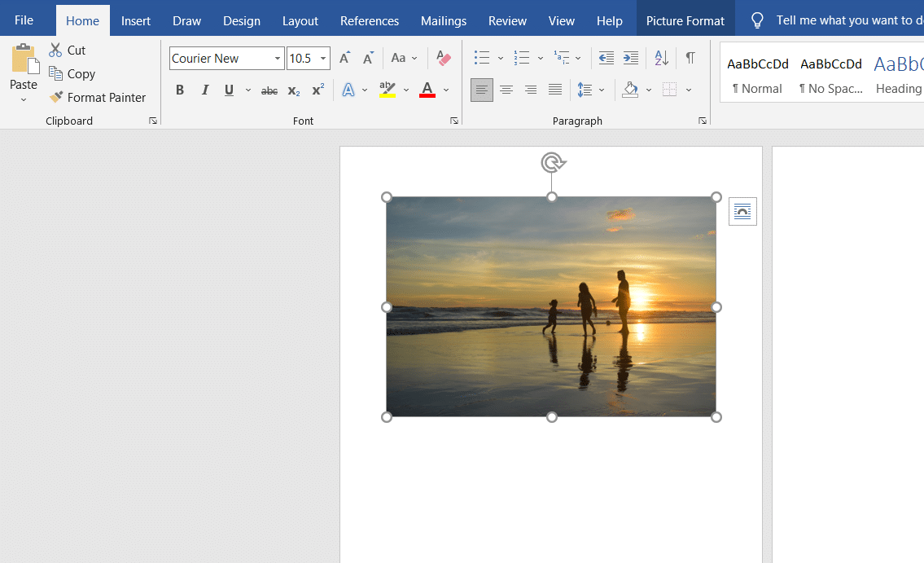This screenshot has width=924, height=563.
Task: Align text left
Action: (x=482, y=90)
